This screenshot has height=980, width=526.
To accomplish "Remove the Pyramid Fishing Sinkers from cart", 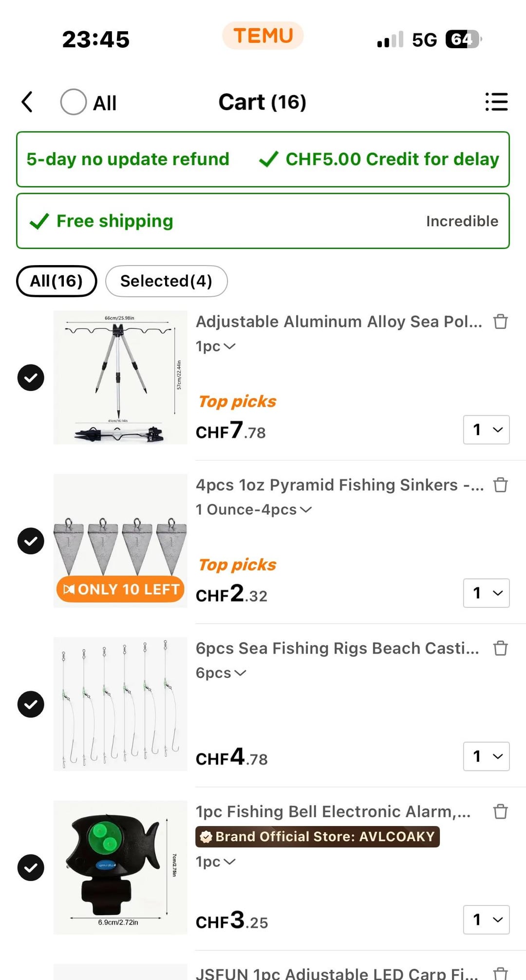I will pos(500,485).
